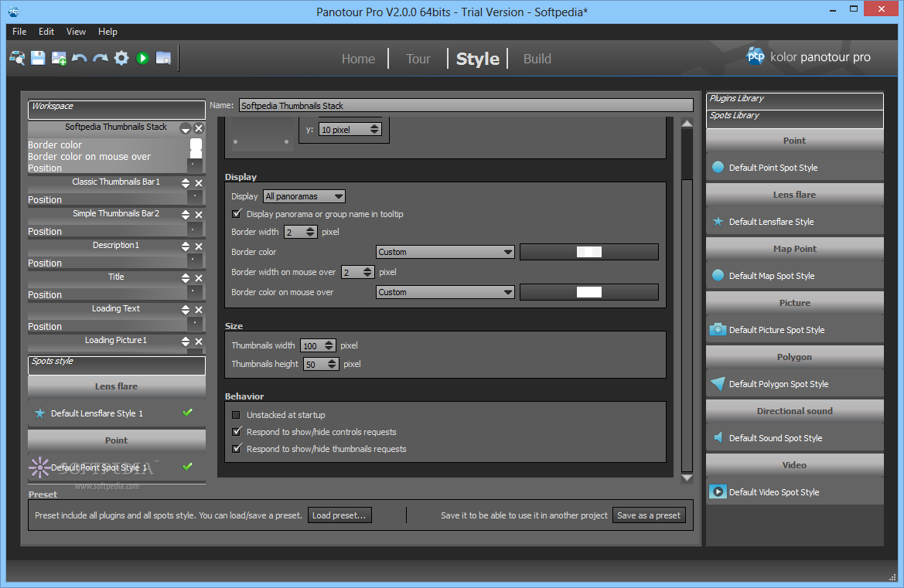This screenshot has width=904, height=588.
Task: Click the green checkmark next to Default Point Spot Style 1
Action: click(x=187, y=467)
